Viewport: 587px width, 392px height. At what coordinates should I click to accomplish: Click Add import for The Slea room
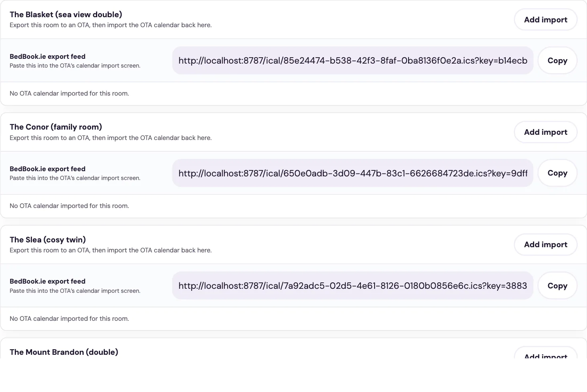pos(545,244)
